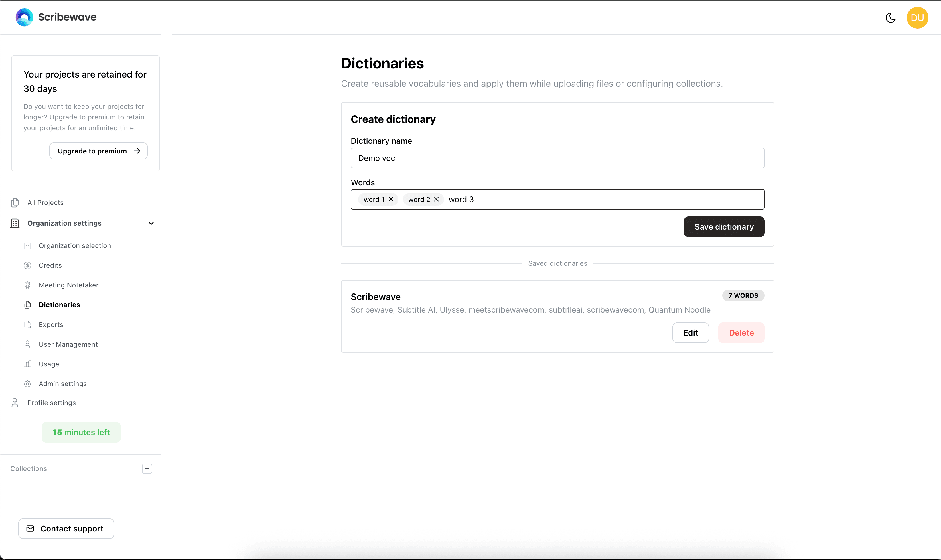Viewport: 941px width, 560px height.
Task: Open the Exports page icon
Action: click(x=28, y=324)
